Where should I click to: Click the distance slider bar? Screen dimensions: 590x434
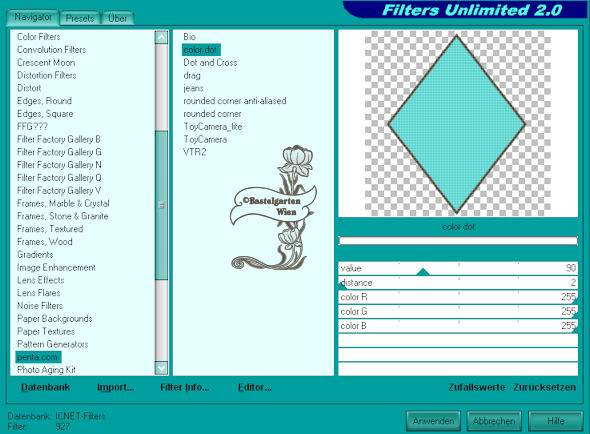[x=458, y=283]
